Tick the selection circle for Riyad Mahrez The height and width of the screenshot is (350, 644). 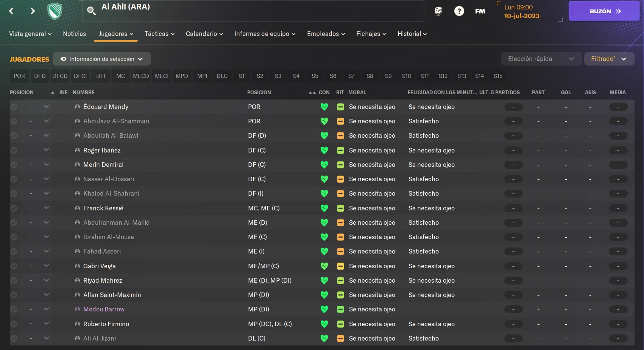point(14,280)
